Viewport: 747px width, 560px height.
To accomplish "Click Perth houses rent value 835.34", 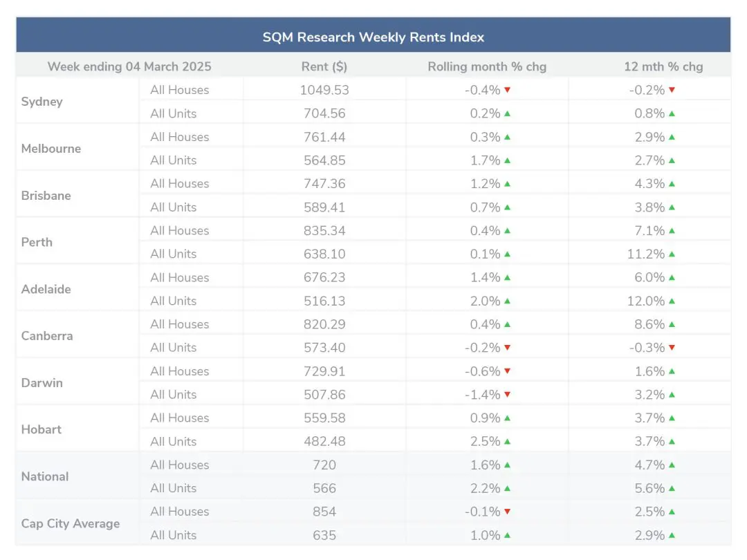I will tap(324, 230).
